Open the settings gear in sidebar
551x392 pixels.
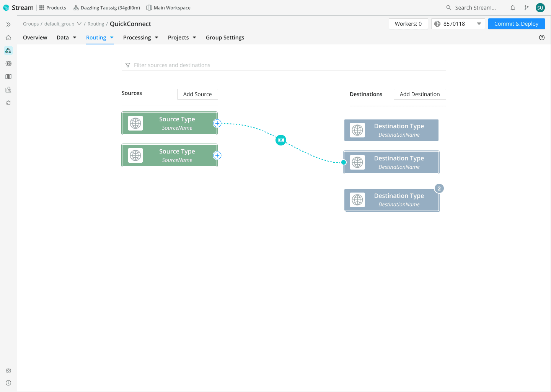pyautogui.click(x=8, y=371)
